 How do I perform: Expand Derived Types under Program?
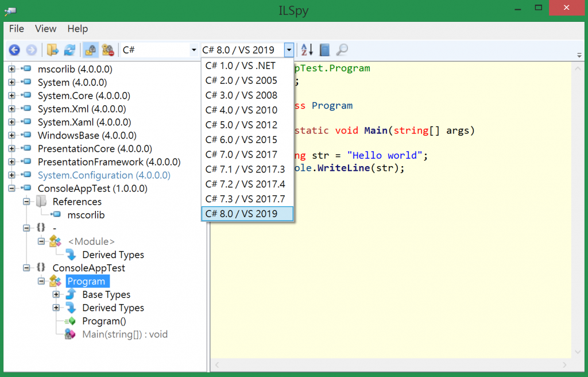pos(56,307)
